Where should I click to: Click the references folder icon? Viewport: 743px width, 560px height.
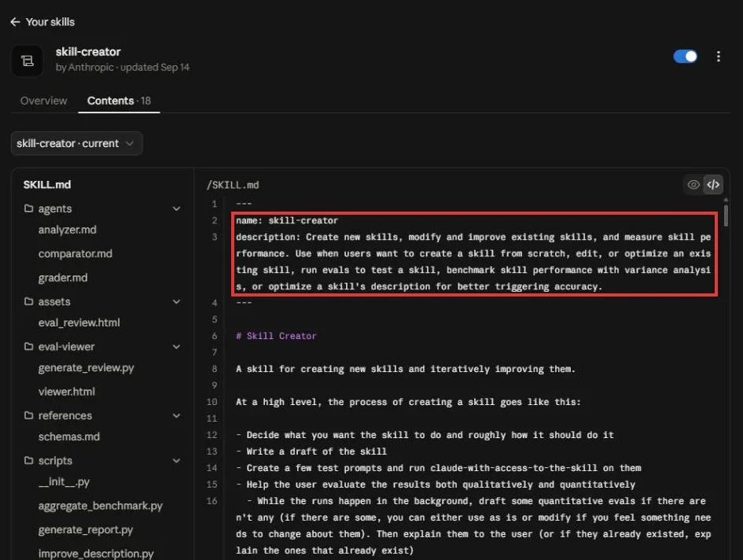[x=29, y=415]
